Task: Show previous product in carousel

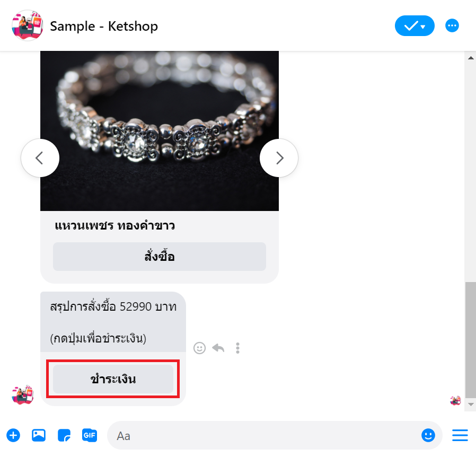Action: point(40,158)
